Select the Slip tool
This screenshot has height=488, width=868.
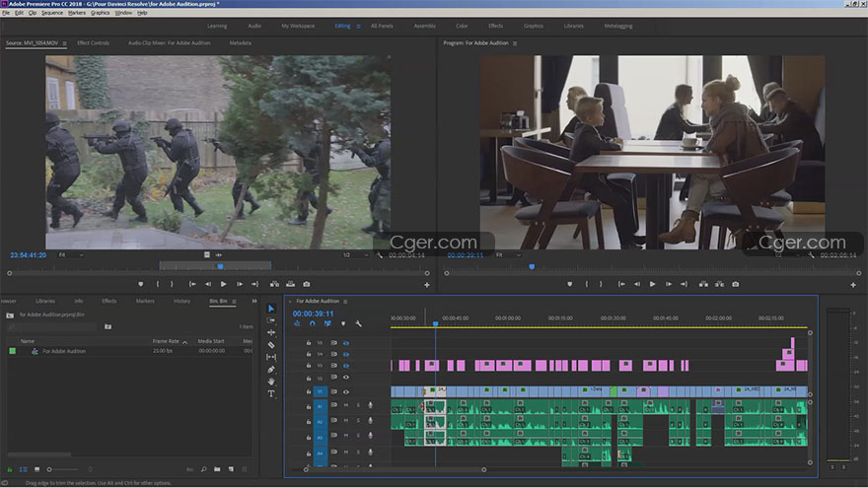271,357
